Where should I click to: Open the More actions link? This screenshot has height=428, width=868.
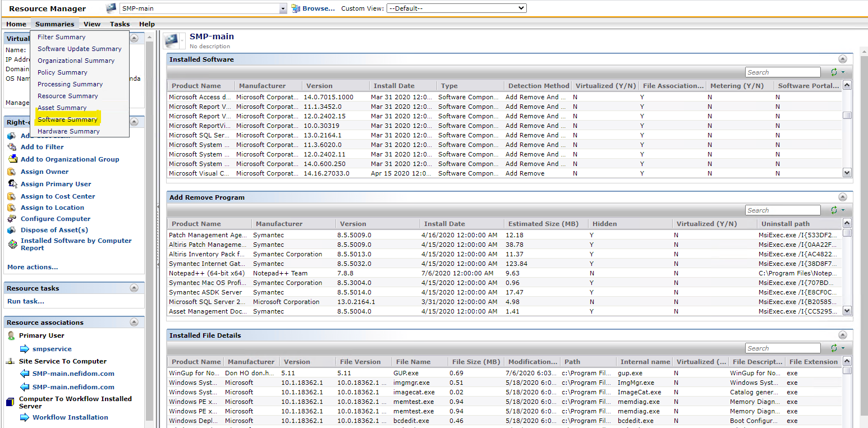pyautogui.click(x=33, y=267)
